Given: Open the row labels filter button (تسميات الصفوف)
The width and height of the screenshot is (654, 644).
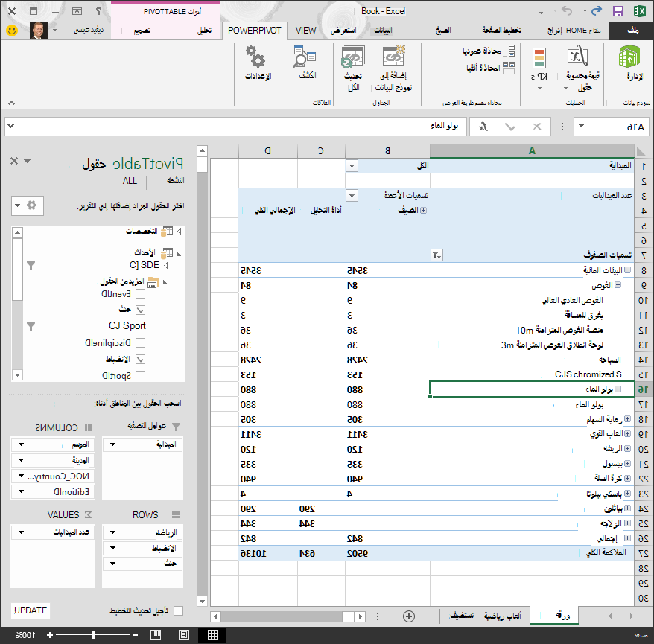Looking at the screenshot, I should click(436, 255).
